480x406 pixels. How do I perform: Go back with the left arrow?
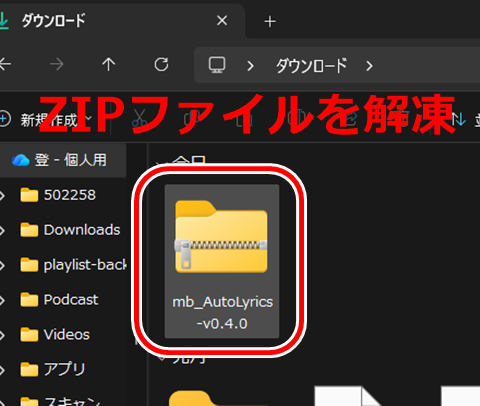click(5, 64)
